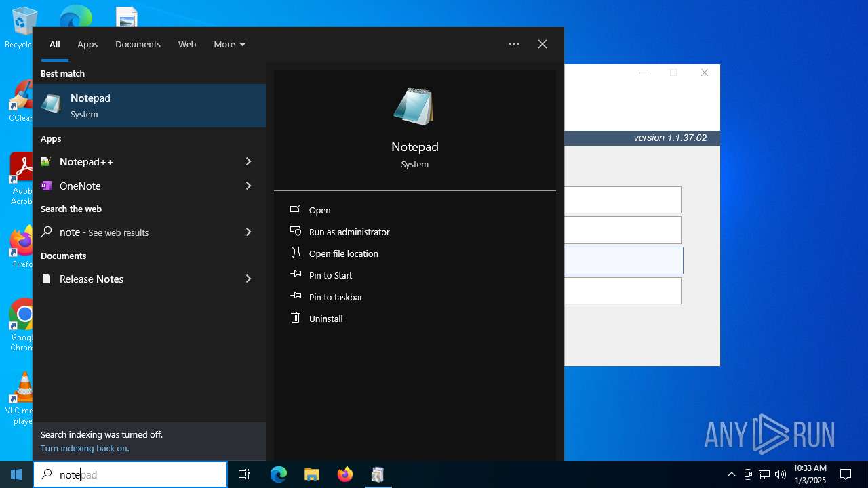The height and width of the screenshot is (488, 868).
Task: Click the Notepad++ app icon
Action: (46, 161)
